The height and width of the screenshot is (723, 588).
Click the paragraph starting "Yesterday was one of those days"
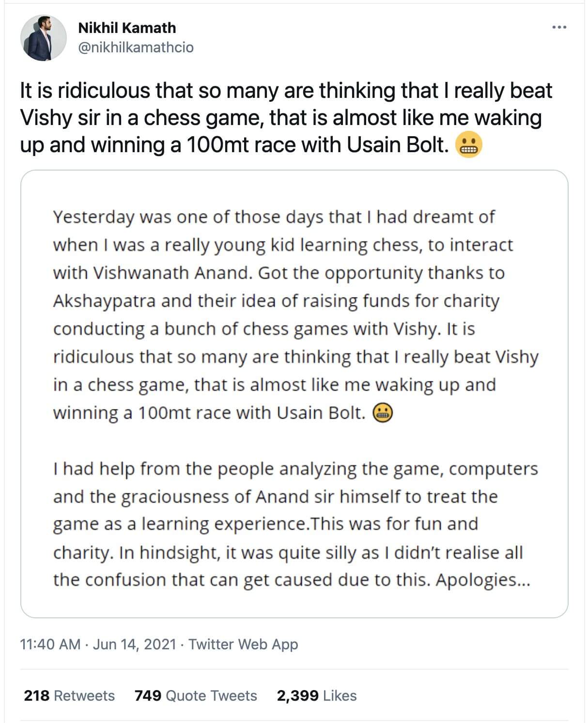coord(274,217)
